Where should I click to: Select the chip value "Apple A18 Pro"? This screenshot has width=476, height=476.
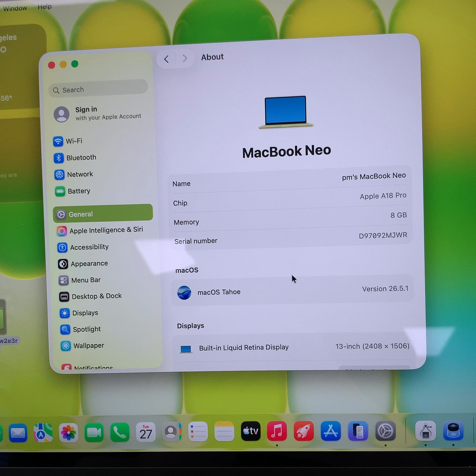click(383, 196)
